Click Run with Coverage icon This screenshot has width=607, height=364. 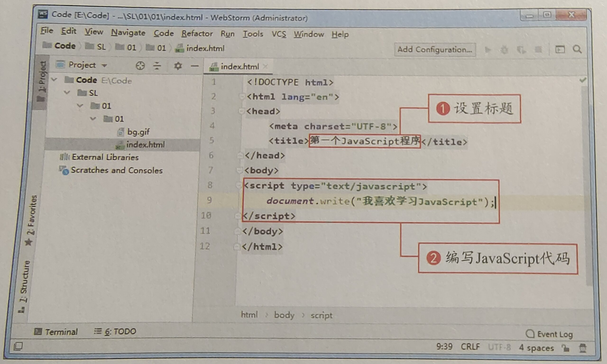(x=521, y=50)
